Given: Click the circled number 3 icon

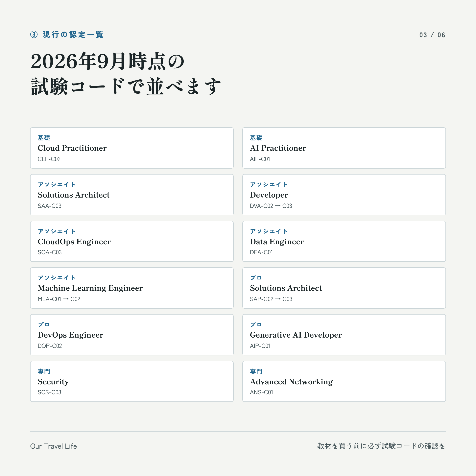Looking at the screenshot, I should pyautogui.click(x=34, y=35).
